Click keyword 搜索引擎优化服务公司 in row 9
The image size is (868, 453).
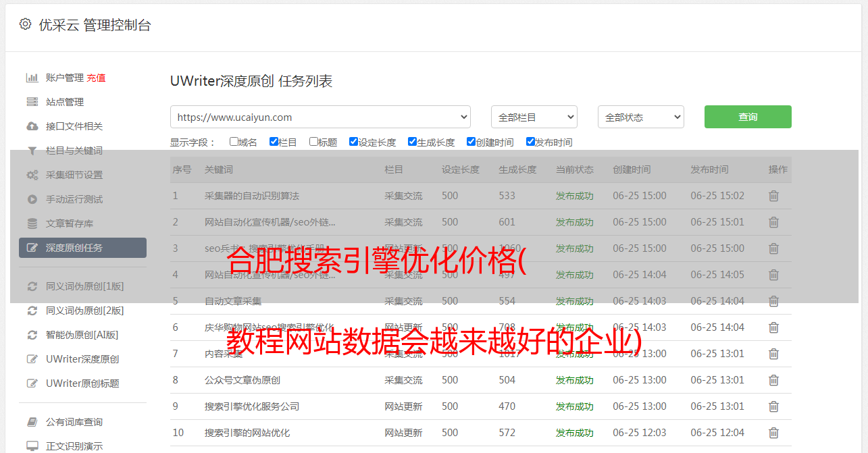[x=252, y=406]
